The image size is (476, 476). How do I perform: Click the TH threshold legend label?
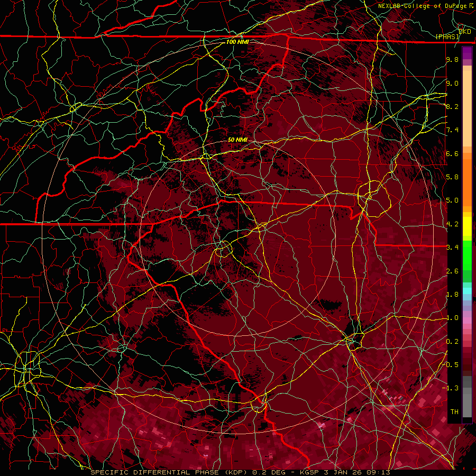click(x=454, y=411)
